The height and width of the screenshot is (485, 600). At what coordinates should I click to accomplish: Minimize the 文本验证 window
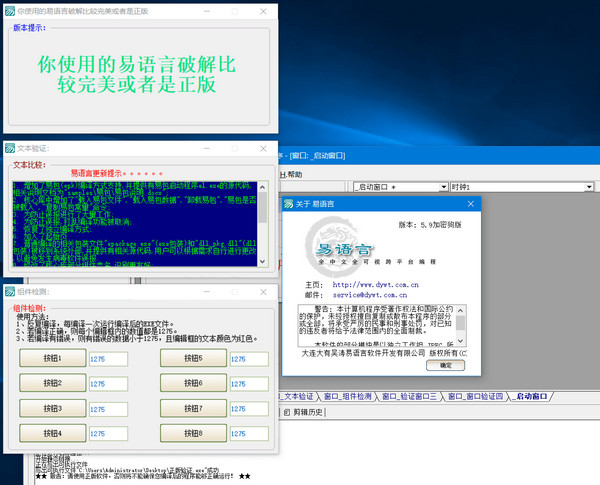207,149
